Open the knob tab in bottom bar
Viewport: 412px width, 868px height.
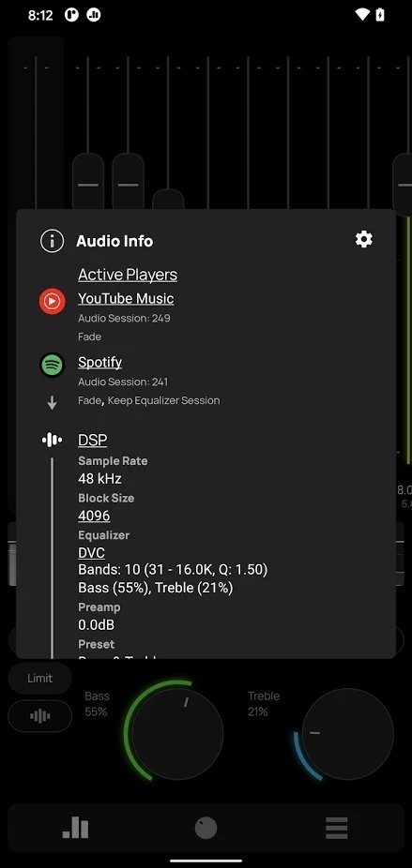pyautogui.click(x=206, y=828)
